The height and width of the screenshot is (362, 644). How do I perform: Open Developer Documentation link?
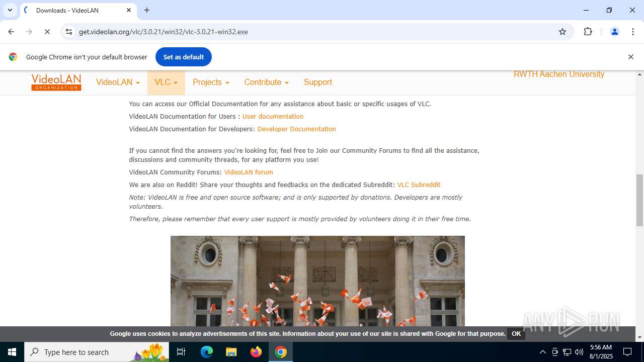coord(296,129)
